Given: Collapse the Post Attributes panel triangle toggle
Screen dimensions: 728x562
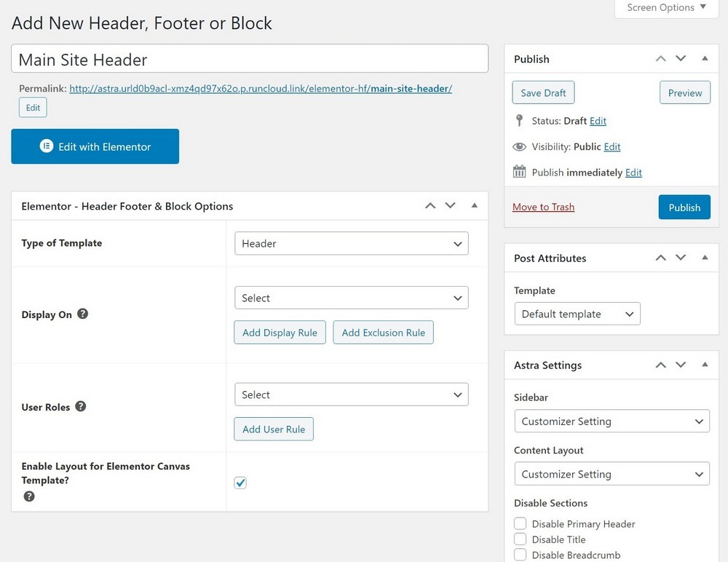Looking at the screenshot, I should tap(705, 257).
